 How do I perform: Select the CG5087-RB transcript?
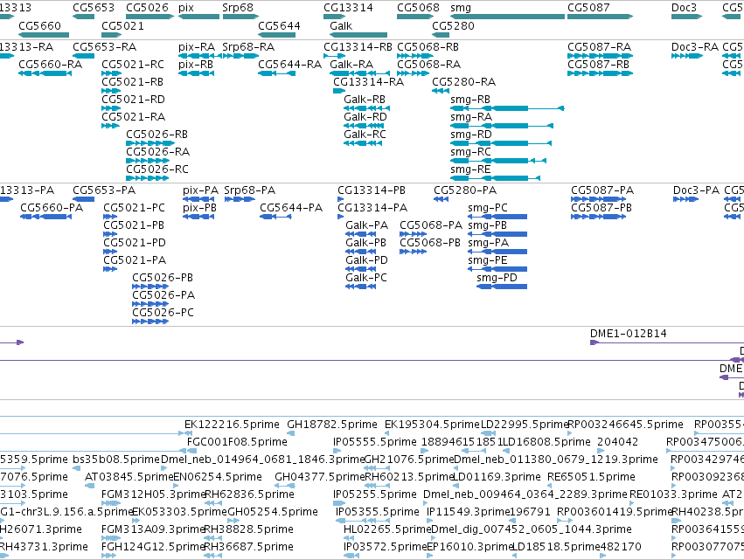(x=601, y=73)
